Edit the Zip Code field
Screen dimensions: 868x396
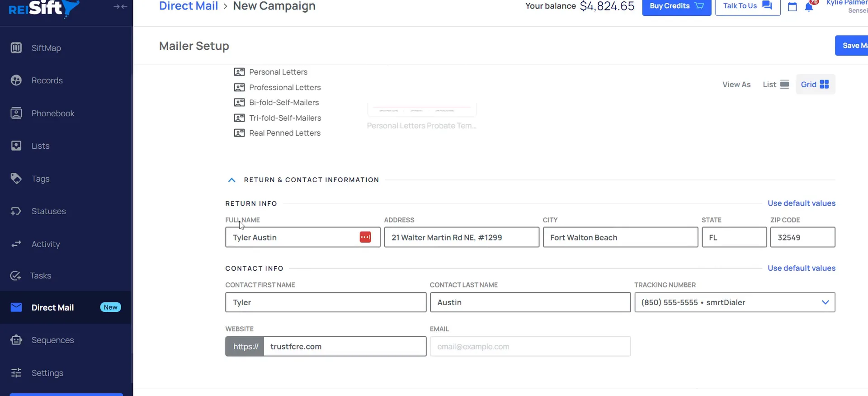pyautogui.click(x=802, y=237)
